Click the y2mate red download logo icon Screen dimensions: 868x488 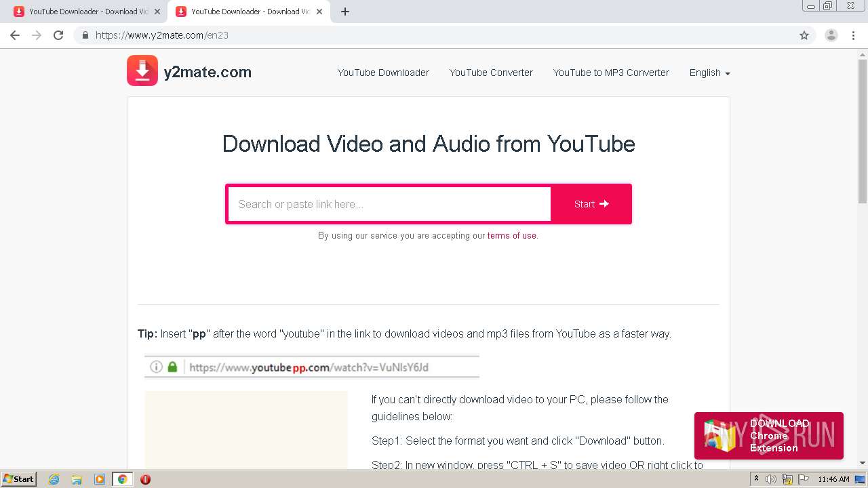coord(142,71)
